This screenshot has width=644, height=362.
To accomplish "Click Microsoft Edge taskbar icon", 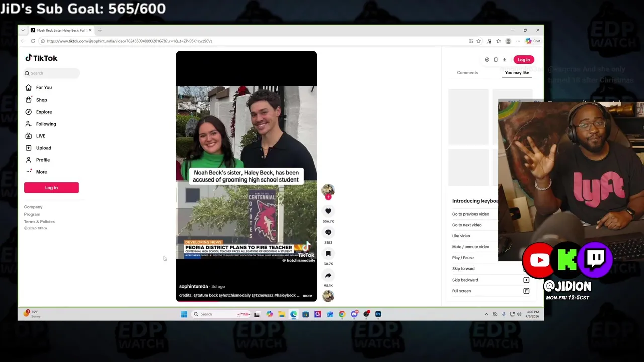I will coord(293,314).
